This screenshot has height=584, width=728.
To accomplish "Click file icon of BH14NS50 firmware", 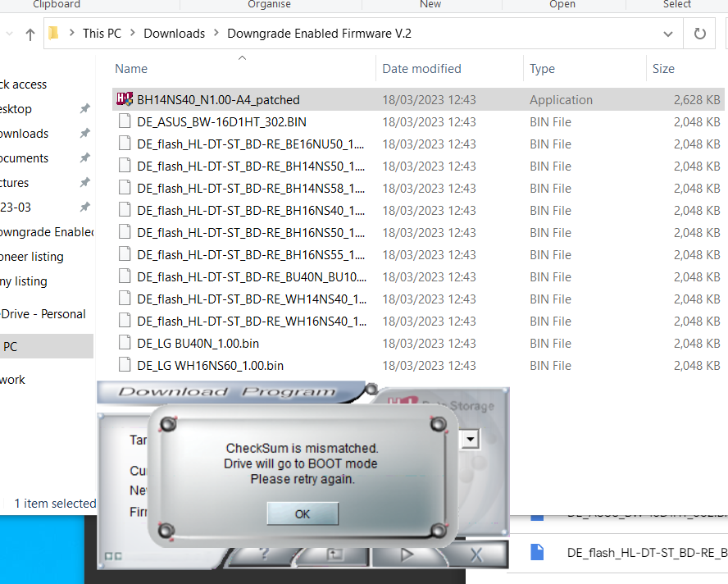I will tap(125, 166).
